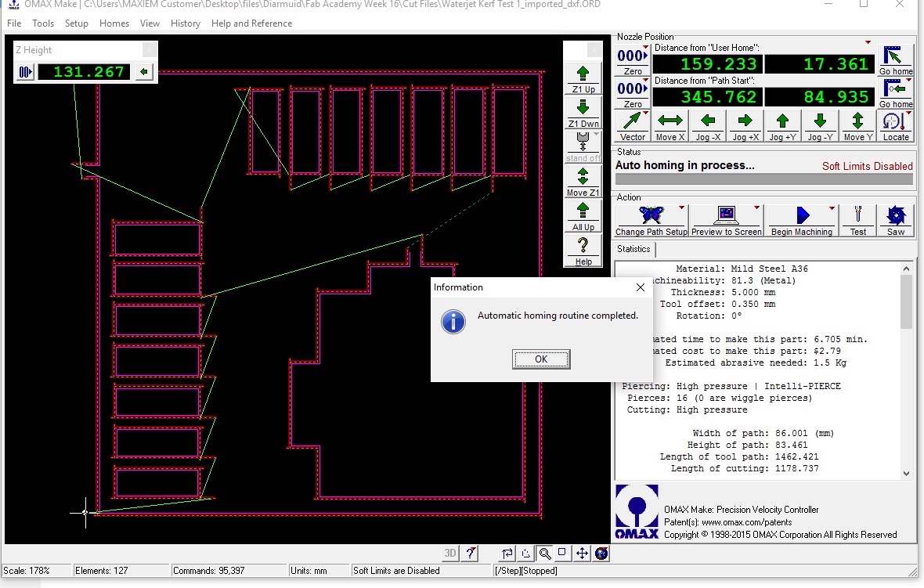Image resolution: width=924 pixels, height=588 pixels.
Task: Click the Zero button for Path Start distance
Action: pyautogui.click(x=633, y=94)
